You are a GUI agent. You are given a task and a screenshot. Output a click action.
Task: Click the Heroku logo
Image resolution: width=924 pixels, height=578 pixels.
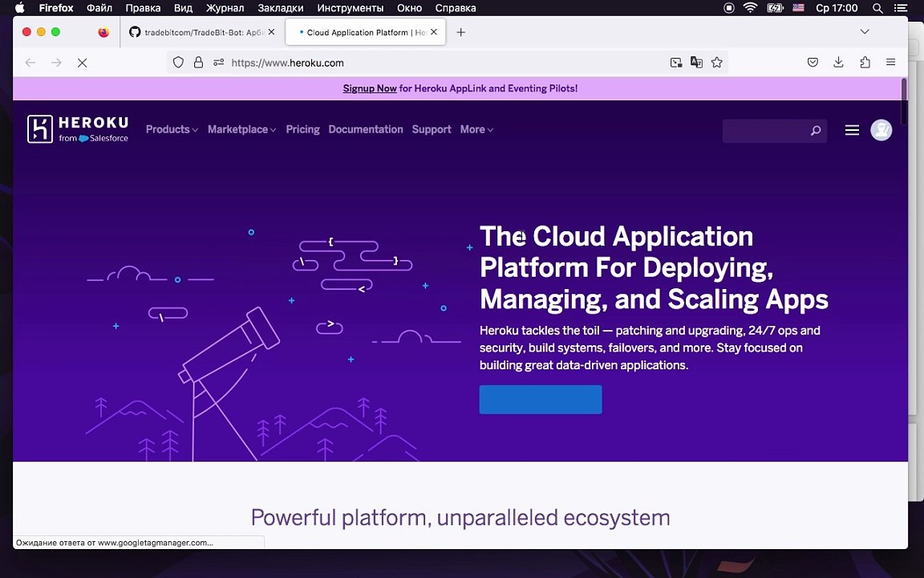pos(78,129)
